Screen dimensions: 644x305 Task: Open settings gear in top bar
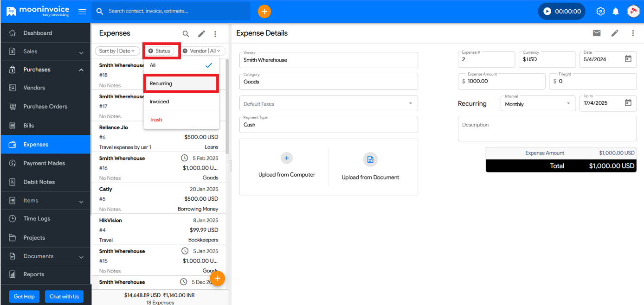600,12
